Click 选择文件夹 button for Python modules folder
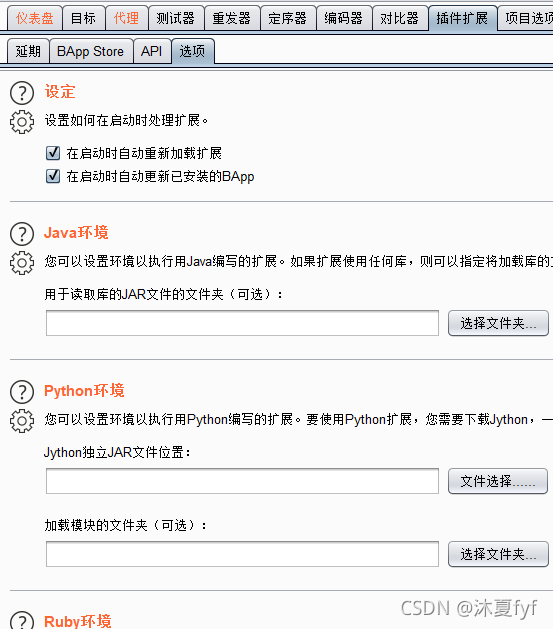The image size is (553, 629). (498, 554)
